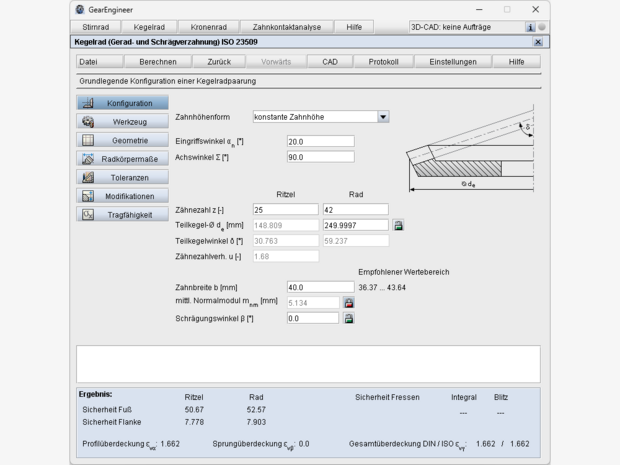Select the Geometrie sidebar entry
620x465 pixels.
click(122, 140)
